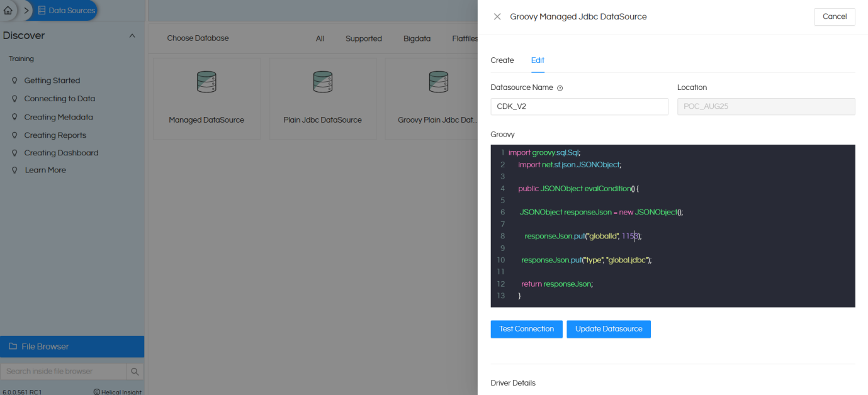The width and height of the screenshot is (868, 395).
Task: Click the globalId code line
Action: coord(583,236)
